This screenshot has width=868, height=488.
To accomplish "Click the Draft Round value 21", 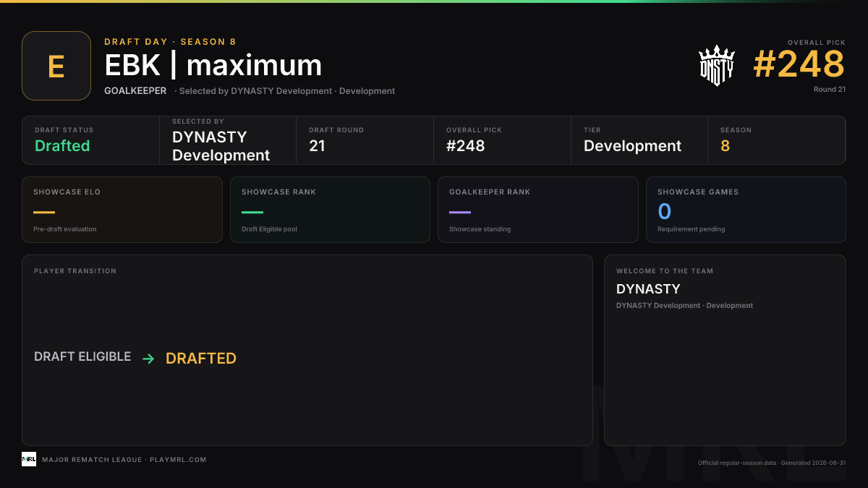I will (317, 146).
